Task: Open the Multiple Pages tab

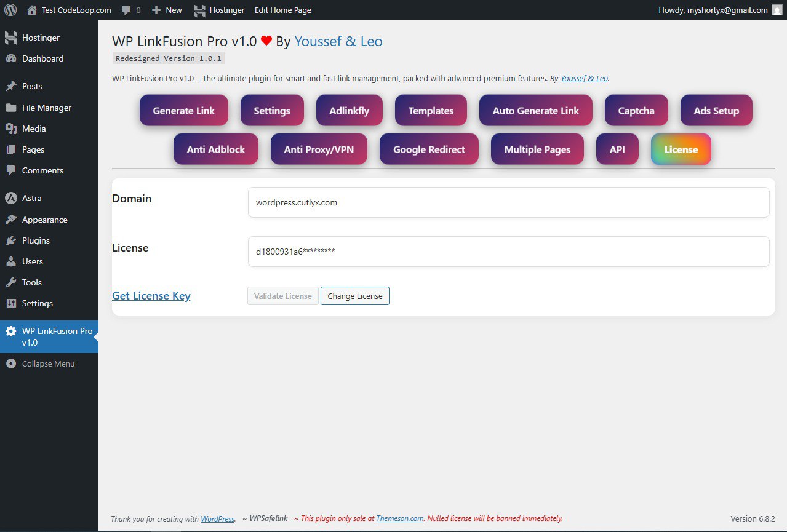Action: pos(537,149)
